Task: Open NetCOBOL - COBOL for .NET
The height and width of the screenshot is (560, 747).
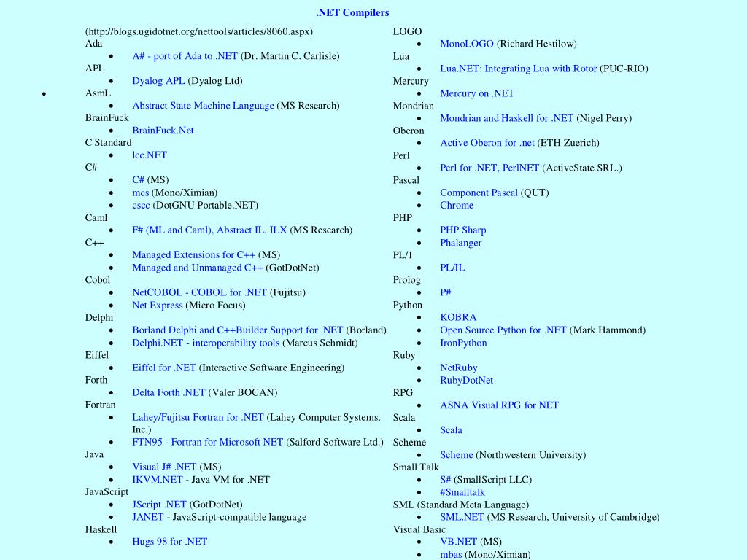Action: [200, 292]
